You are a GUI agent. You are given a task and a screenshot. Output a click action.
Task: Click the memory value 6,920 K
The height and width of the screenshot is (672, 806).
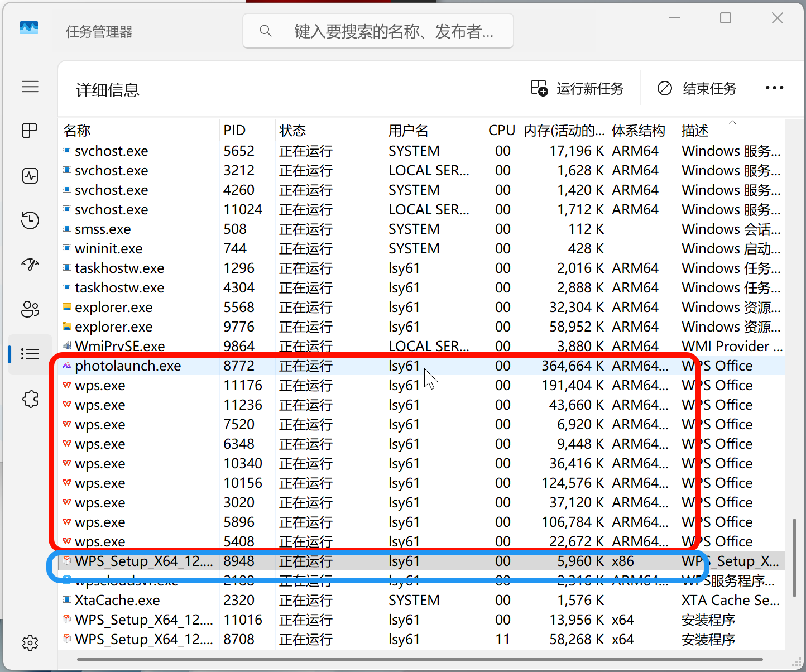pos(580,424)
